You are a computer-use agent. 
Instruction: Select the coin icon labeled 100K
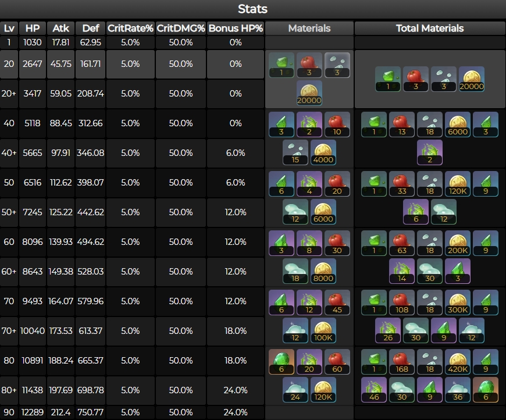(x=323, y=331)
